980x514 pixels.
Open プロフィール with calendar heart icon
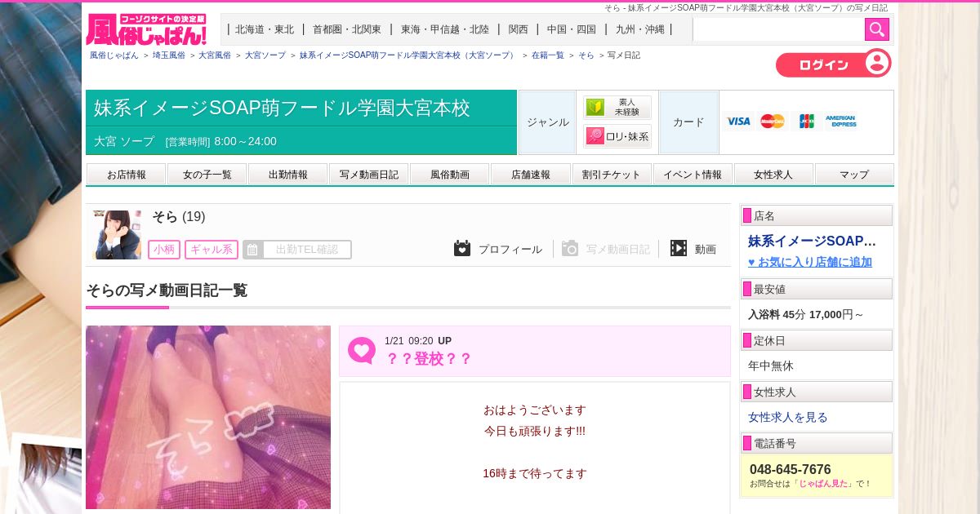tap(498, 249)
